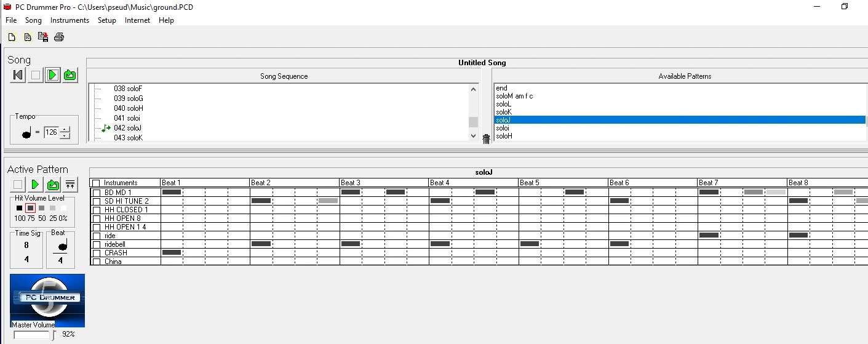Click the New file toolbar icon
Image resolution: width=868 pixels, height=344 pixels.
(x=12, y=38)
